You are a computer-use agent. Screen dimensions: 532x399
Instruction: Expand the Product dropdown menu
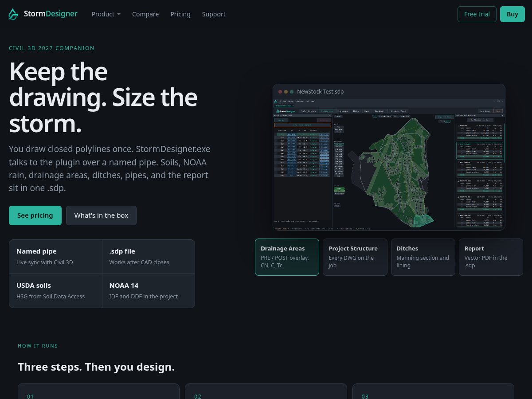tap(106, 14)
